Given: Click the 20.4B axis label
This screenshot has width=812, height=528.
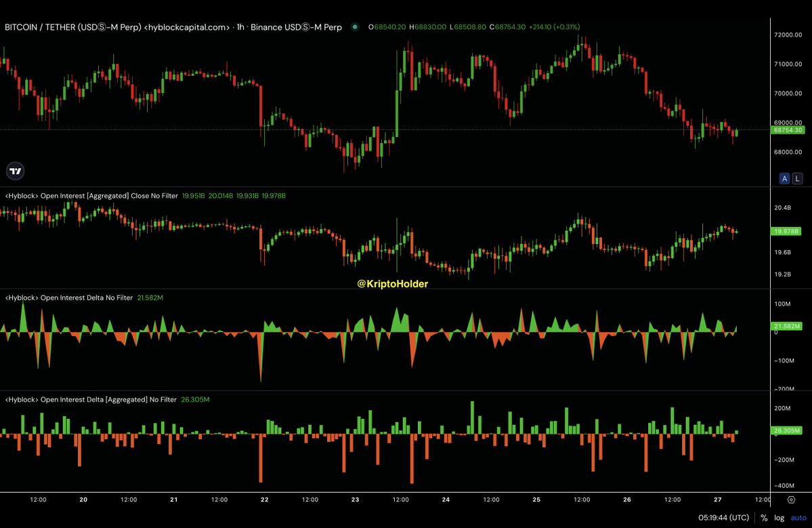Looking at the screenshot, I should point(782,208).
